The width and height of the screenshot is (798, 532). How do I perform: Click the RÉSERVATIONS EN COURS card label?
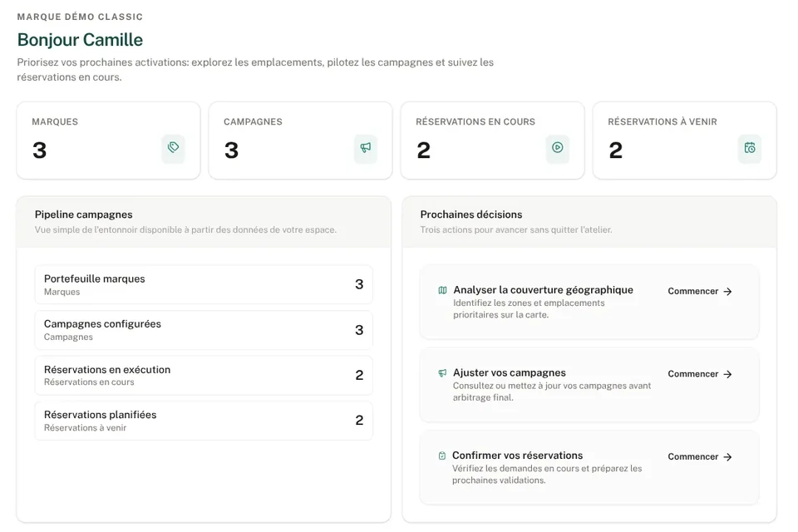(x=475, y=121)
